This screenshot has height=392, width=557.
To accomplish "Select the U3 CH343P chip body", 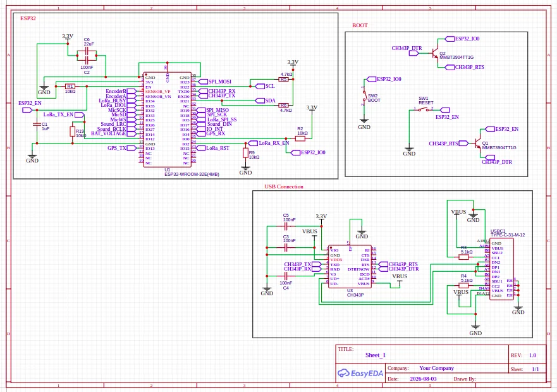I will 350,267.
